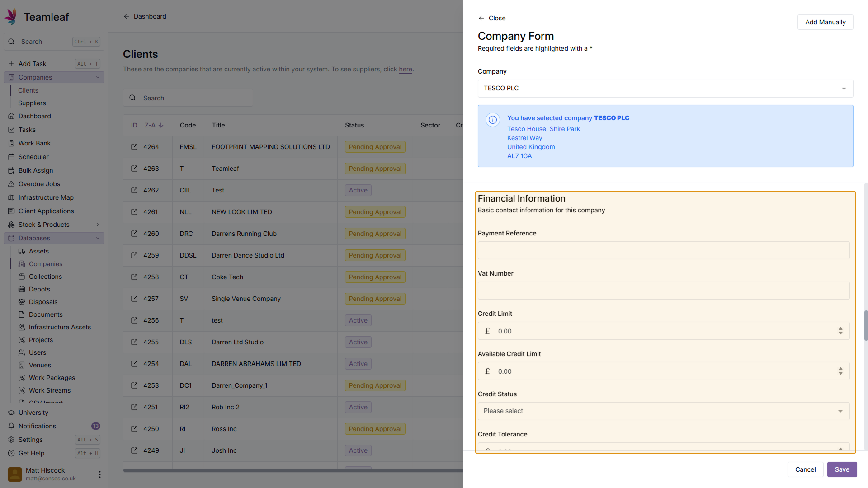Click the Save button

pyautogui.click(x=842, y=469)
